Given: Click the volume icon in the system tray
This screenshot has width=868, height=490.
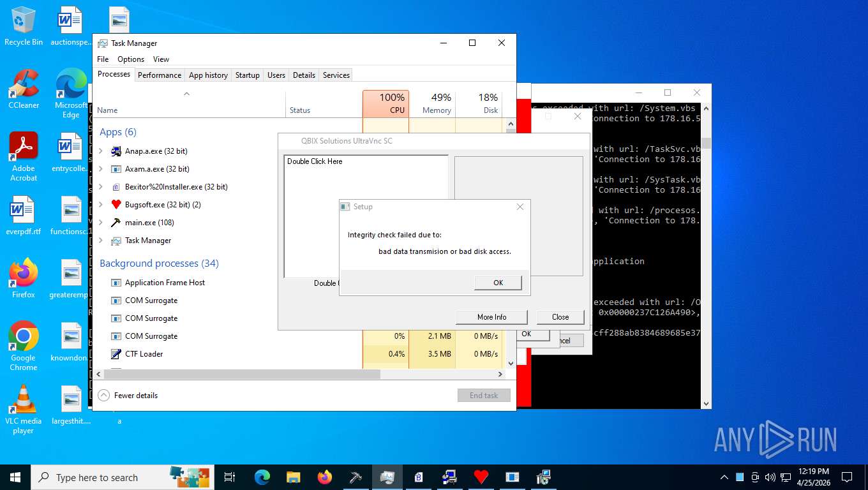Looking at the screenshot, I should (x=770, y=477).
